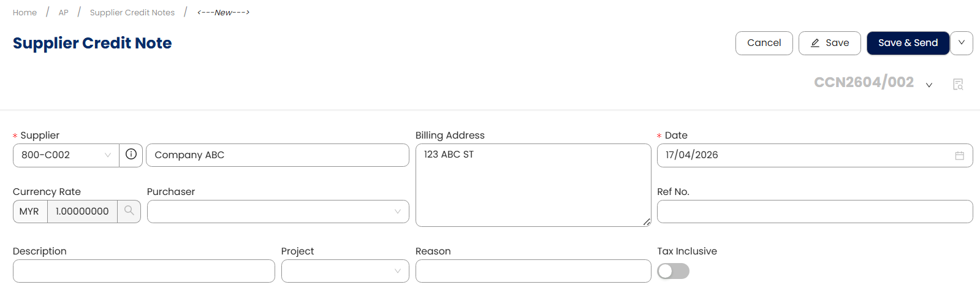Click the pencil icon on Save
The height and width of the screenshot is (298, 980).
(x=815, y=43)
